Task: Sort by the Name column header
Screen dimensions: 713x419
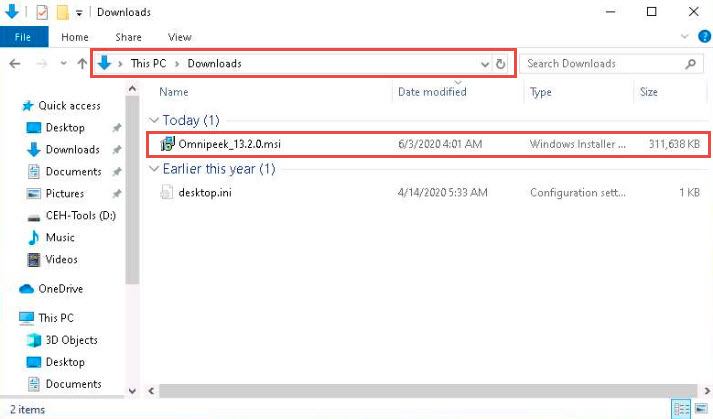Action: tap(174, 92)
